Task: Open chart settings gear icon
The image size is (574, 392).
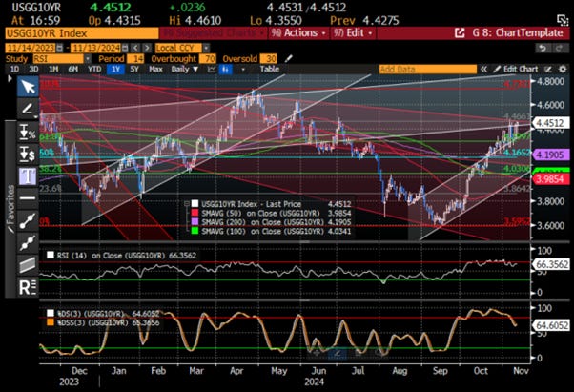Action: [x=563, y=70]
